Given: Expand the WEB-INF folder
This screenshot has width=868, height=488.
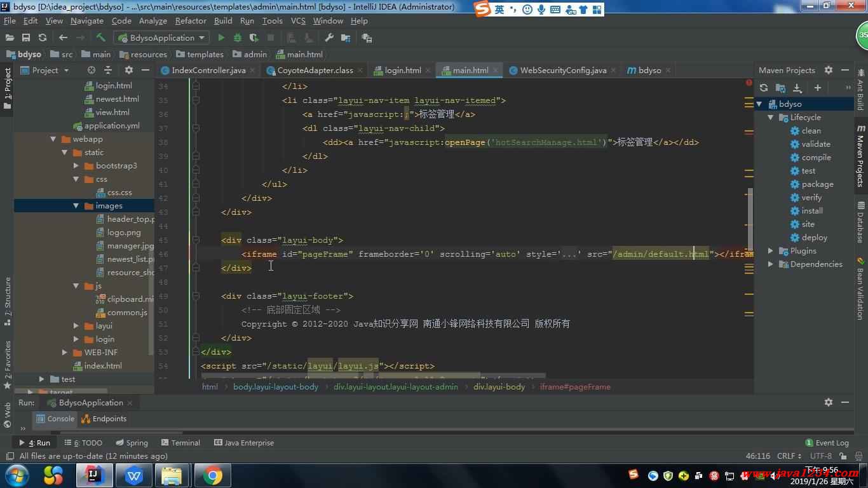Looking at the screenshot, I should 65,353.
